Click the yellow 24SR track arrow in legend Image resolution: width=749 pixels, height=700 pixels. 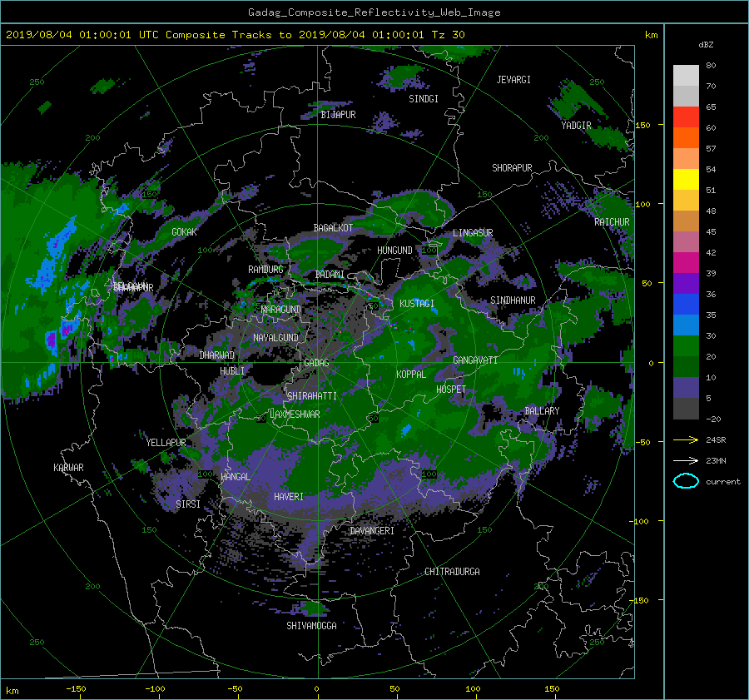(x=686, y=439)
